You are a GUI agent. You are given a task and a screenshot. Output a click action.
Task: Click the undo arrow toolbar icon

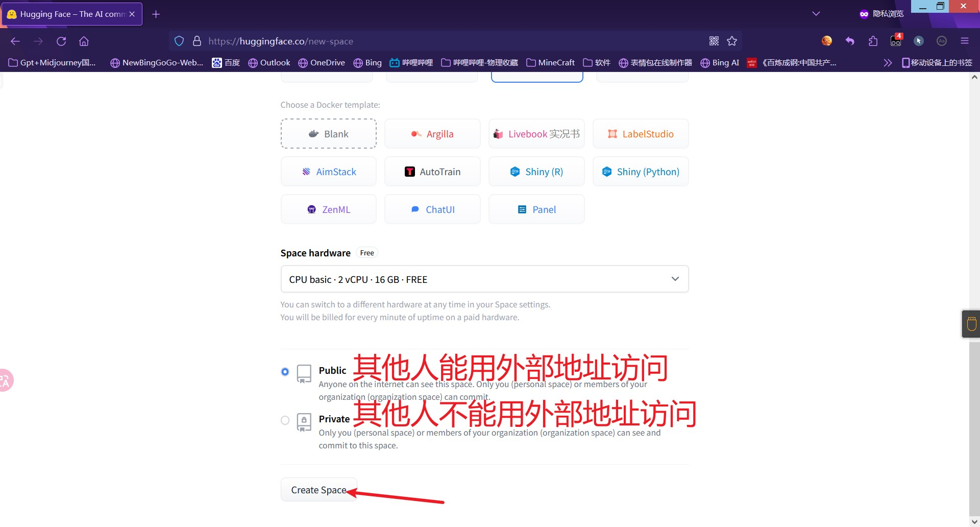click(850, 41)
